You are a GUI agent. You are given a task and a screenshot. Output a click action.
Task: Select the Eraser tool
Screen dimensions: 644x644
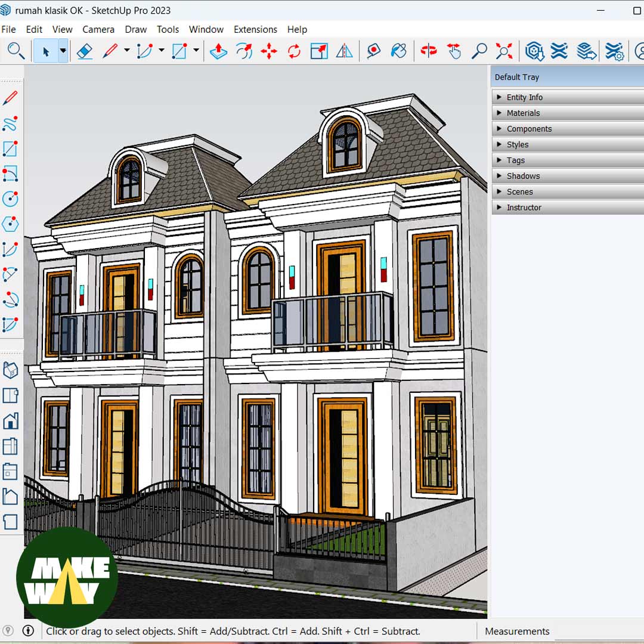tap(85, 51)
